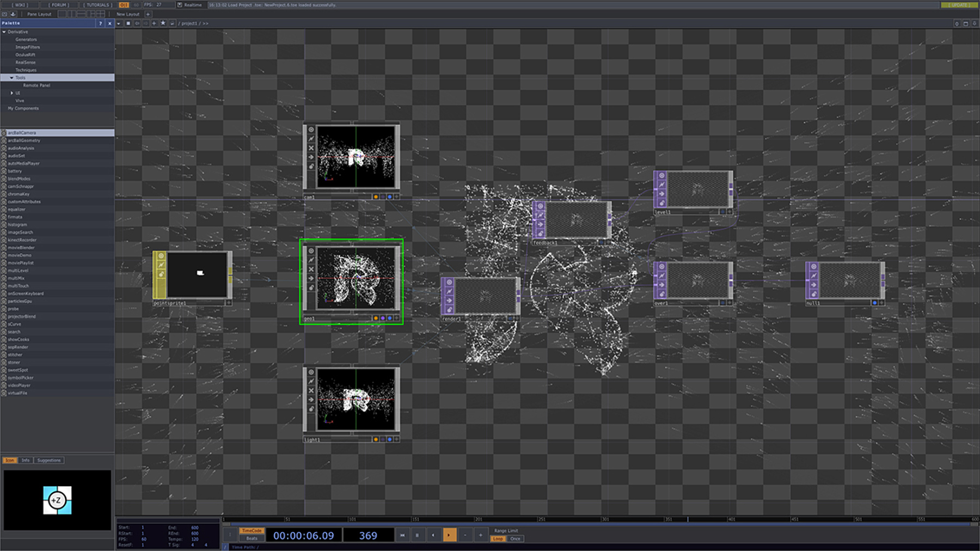This screenshot has width=980, height=551.
Task: Expand the UI tree folder
Action: (11, 93)
